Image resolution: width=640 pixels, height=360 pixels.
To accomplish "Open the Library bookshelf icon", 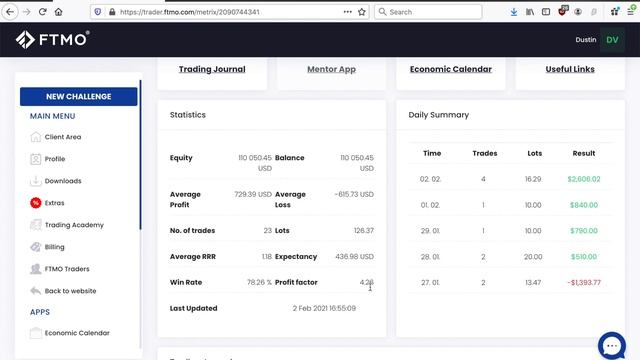I will pos(530,12).
